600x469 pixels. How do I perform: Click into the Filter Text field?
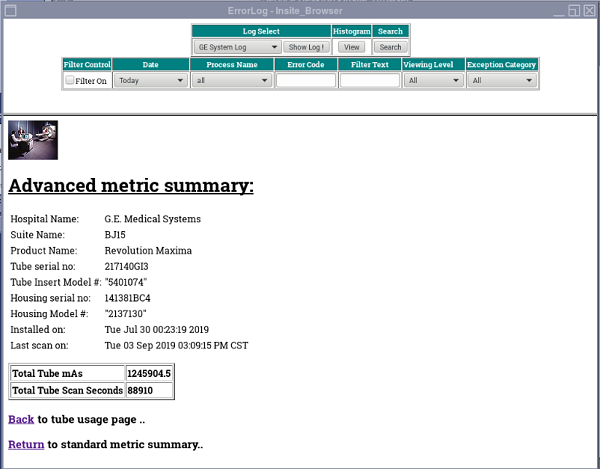(369, 80)
